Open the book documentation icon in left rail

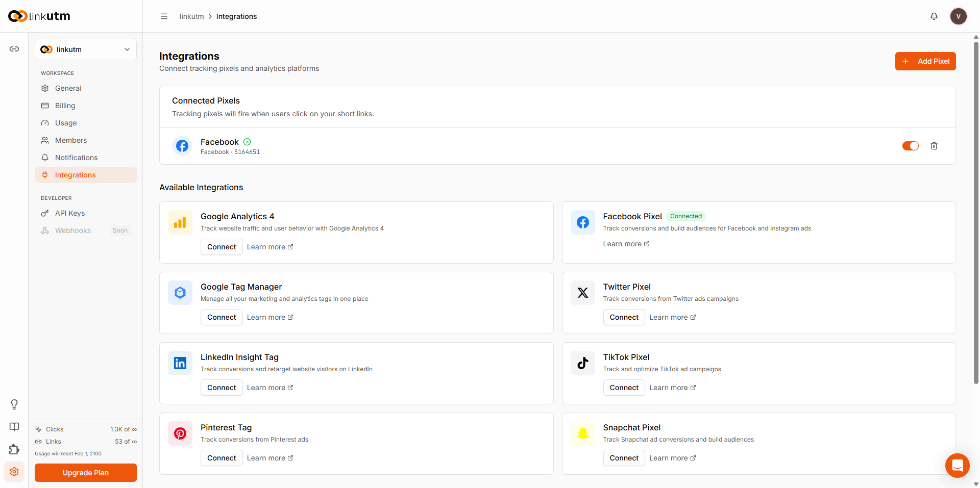click(x=14, y=427)
